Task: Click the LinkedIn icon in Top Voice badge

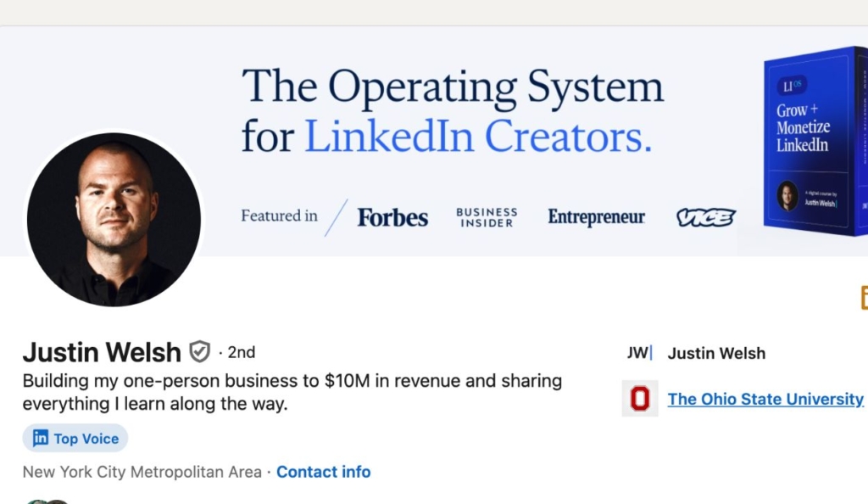Action: tap(40, 439)
